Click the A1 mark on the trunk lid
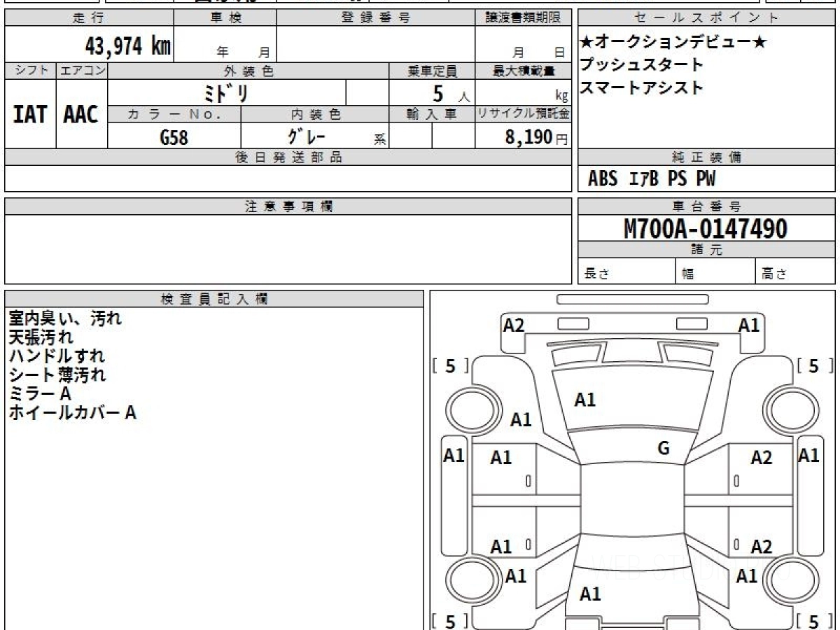Screen dimensions: 840x630 590,594
